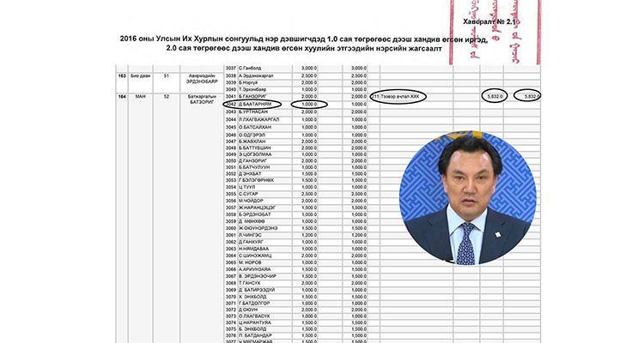Click donor name С.Ганболд in row 3037

click(250, 68)
